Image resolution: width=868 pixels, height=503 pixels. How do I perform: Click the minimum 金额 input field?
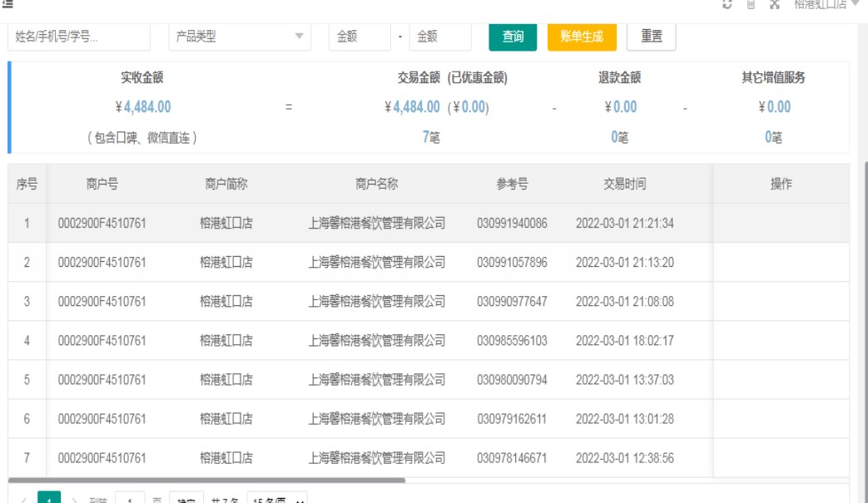(360, 37)
